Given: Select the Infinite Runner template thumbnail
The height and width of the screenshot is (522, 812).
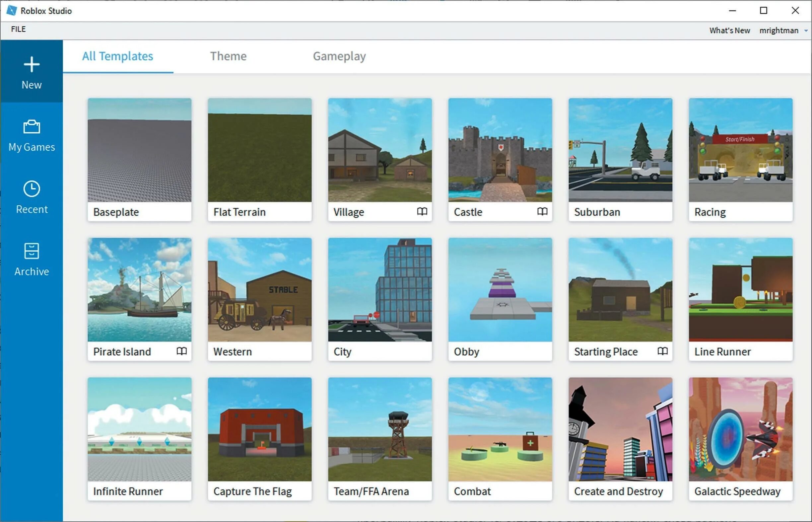Looking at the screenshot, I should point(139,429).
